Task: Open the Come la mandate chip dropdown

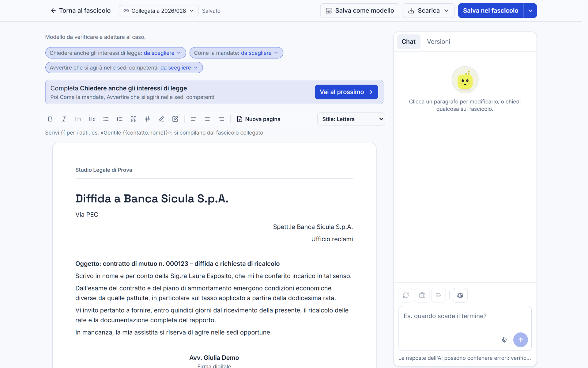Action: [x=236, y=53]
